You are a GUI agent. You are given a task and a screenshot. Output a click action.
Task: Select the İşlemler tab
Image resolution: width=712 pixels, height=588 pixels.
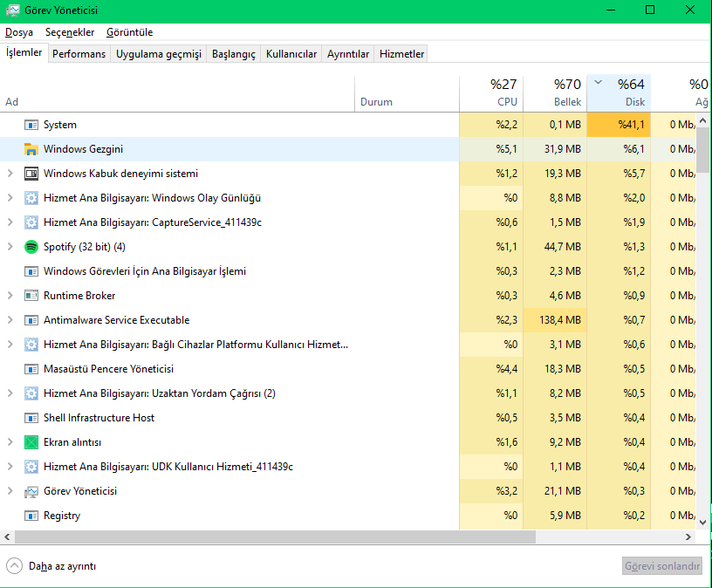24,52
